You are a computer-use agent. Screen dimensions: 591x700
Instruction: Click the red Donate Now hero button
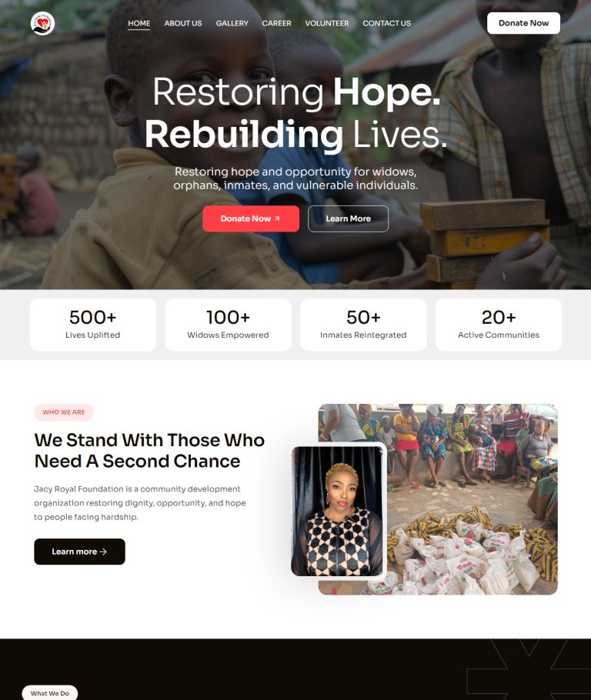(251, 218)
